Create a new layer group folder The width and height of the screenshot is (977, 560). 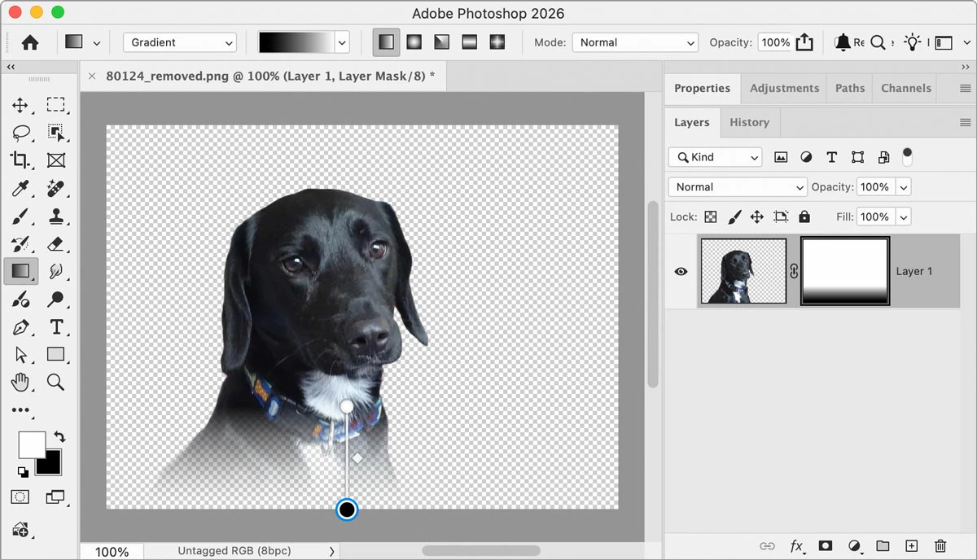pyautogui.click(x=883, y=546)
